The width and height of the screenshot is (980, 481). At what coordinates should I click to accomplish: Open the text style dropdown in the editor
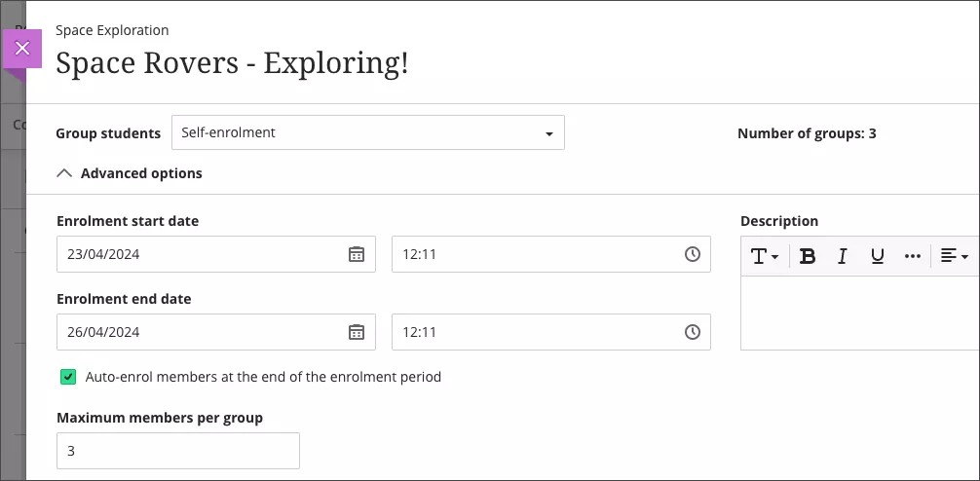[764, 256]
